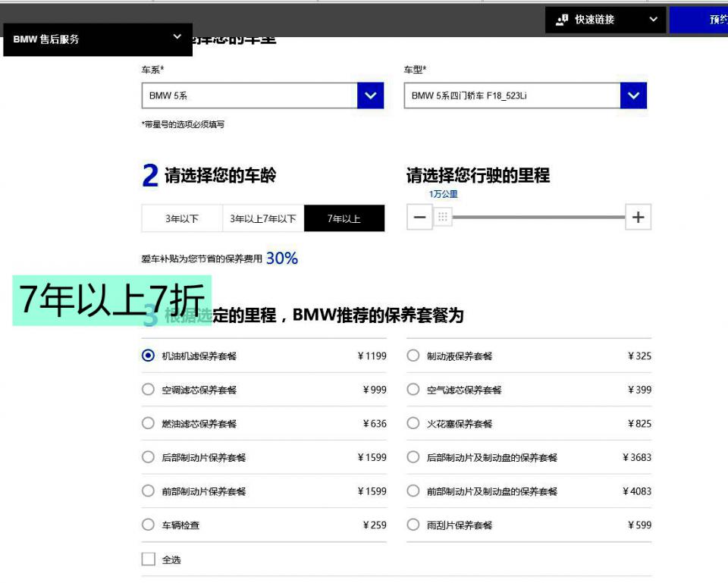Click the ¥1199 price of 机油机滤保养套餐
728x583 pixels.
pos(372,356)
